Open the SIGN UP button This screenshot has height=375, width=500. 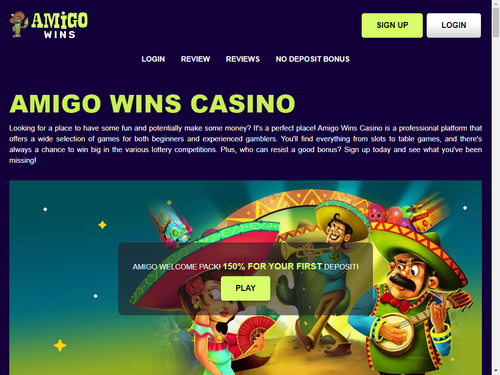(392, 25)
